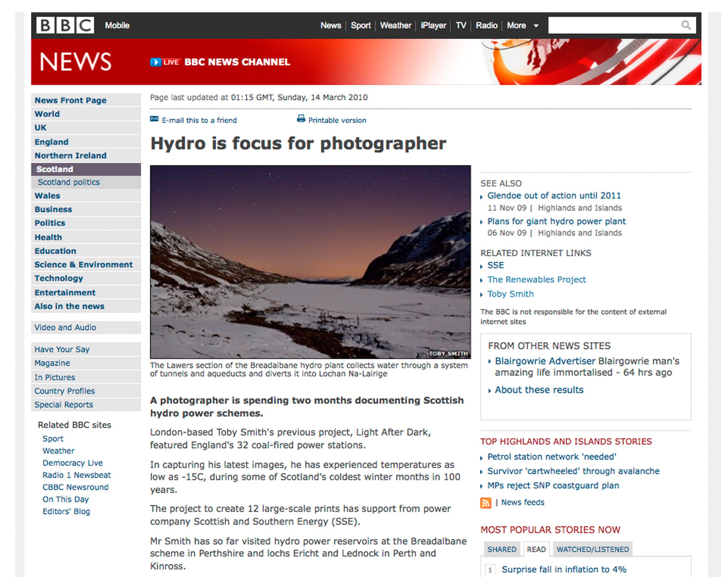Open the iPlayer menu item
The image size is (721, 588).
click(x=433, y=26)
